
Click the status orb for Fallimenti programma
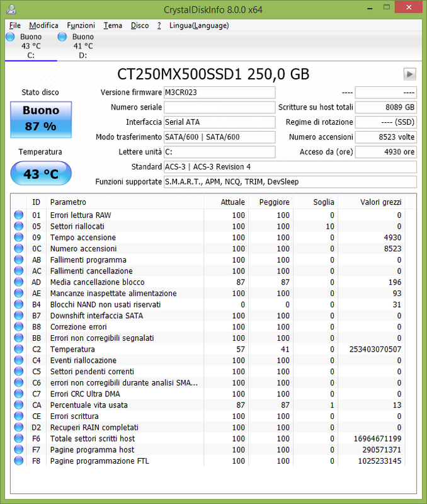tap(19, 260)
